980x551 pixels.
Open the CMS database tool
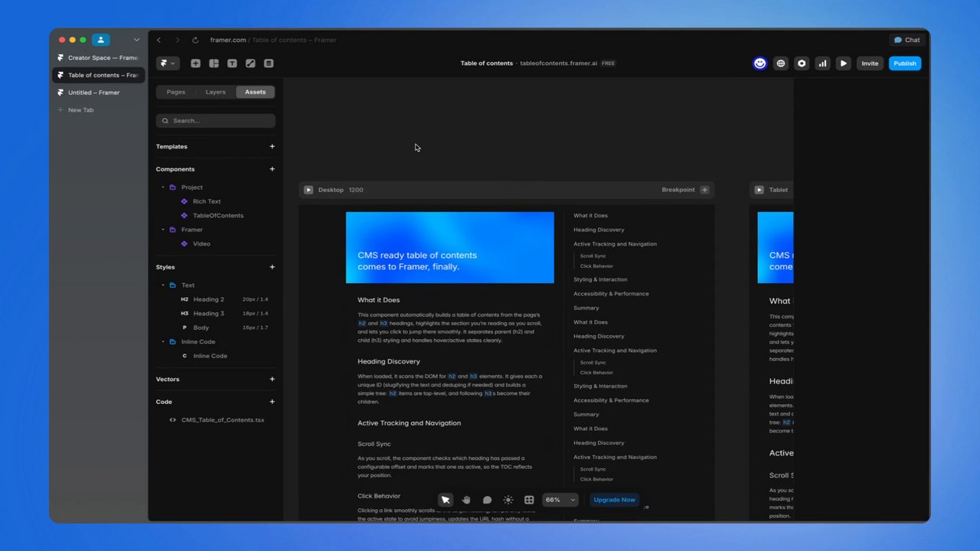[x=268, y=64]
